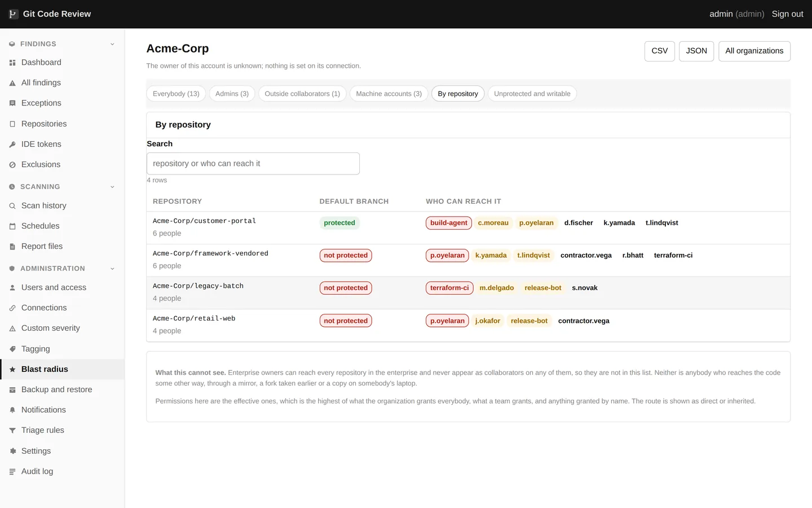Export the list as CSV
Image resolution: width=812 pixels, height=508 pixels.
tap(660, 51)
